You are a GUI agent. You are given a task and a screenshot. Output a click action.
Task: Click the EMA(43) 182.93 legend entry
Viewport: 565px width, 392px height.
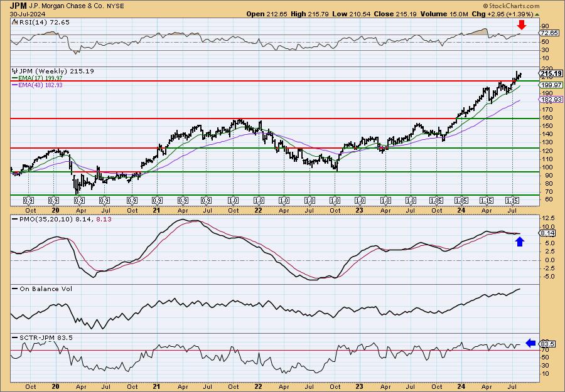coord(37,85)
